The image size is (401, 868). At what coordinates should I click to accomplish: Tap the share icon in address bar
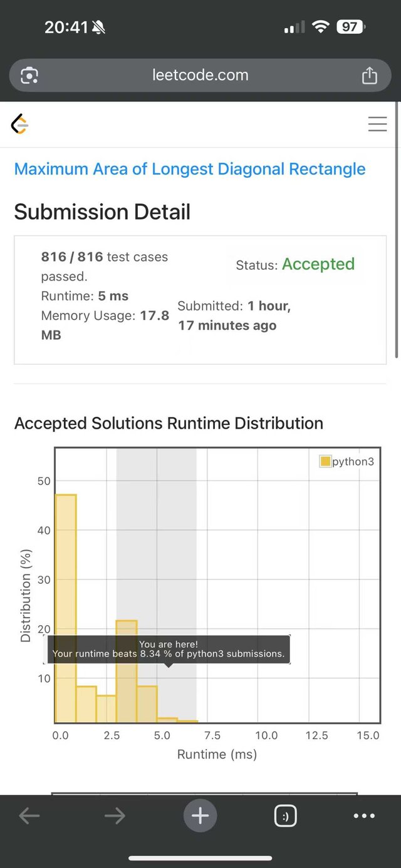370,76
